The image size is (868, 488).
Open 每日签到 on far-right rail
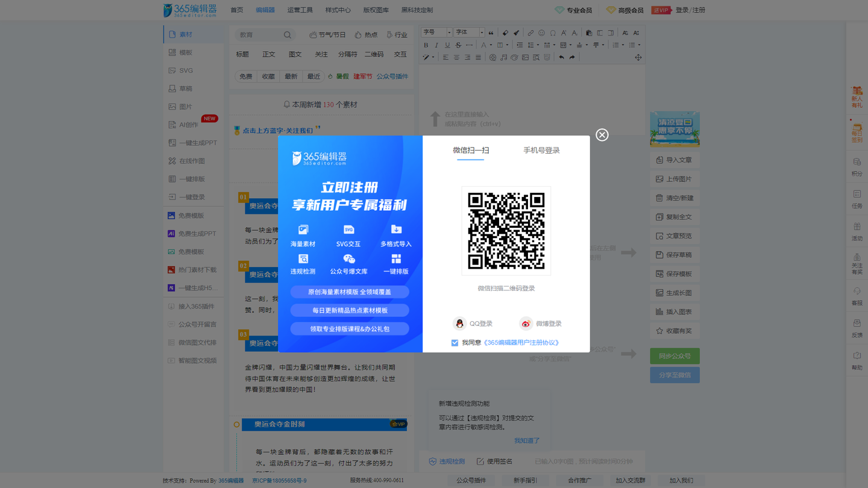click(857, 133)
